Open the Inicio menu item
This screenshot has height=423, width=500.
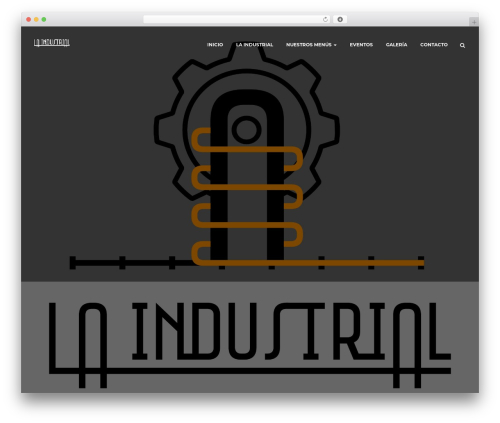[215, 45]
